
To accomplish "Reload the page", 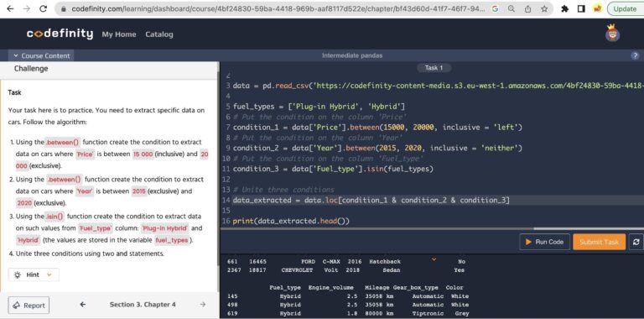I will click(x=43, y=8).
